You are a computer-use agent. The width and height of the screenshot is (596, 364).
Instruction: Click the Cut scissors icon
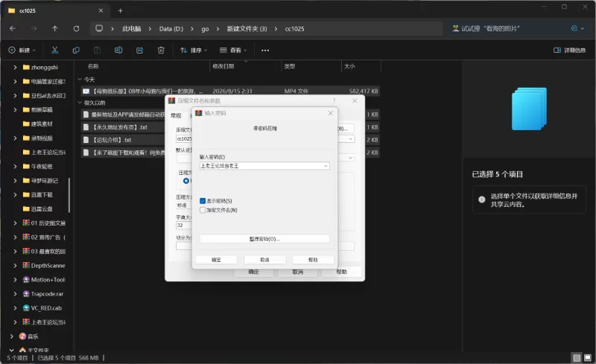point(54,50)
